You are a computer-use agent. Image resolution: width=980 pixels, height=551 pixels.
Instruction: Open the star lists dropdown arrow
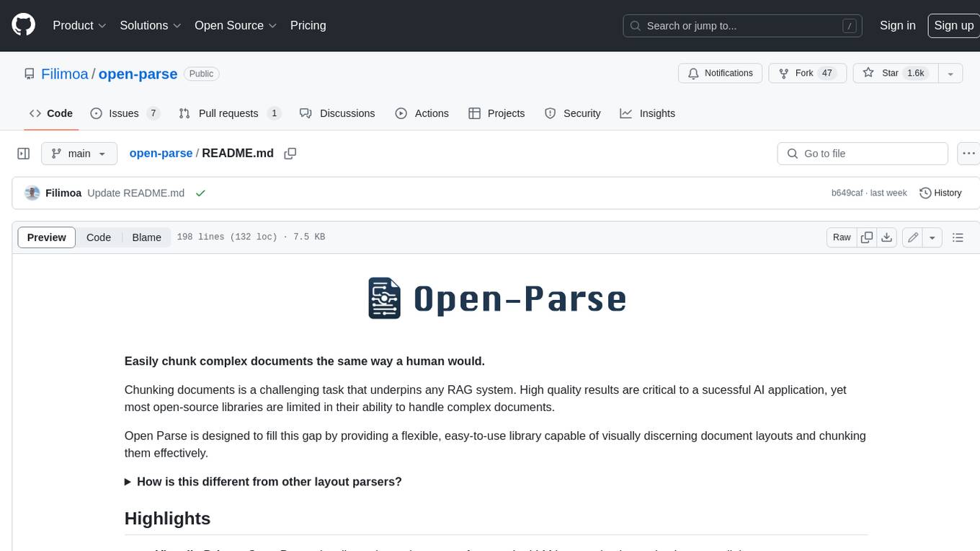950,74
